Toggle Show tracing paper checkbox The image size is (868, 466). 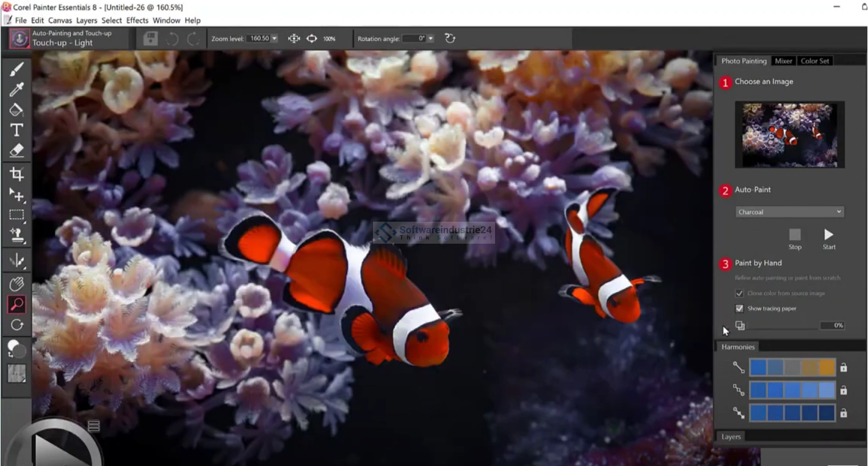pyautogui.click(x=739, y=308)
